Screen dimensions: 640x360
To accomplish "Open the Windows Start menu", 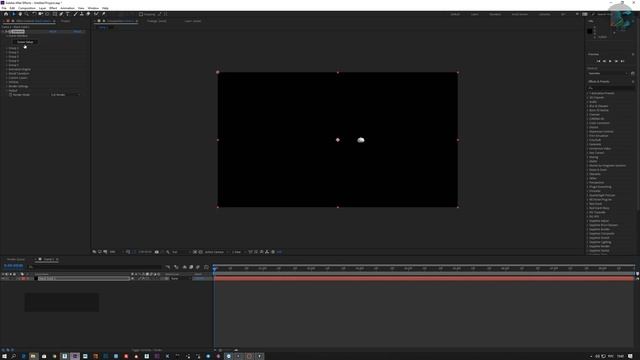I will point(4,356).
